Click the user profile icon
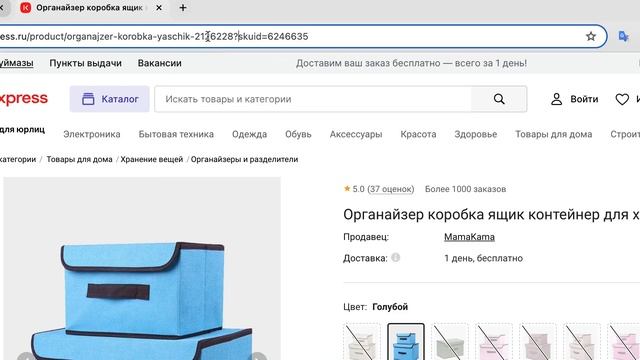The image size is (640, 360). tap(556, 99)
